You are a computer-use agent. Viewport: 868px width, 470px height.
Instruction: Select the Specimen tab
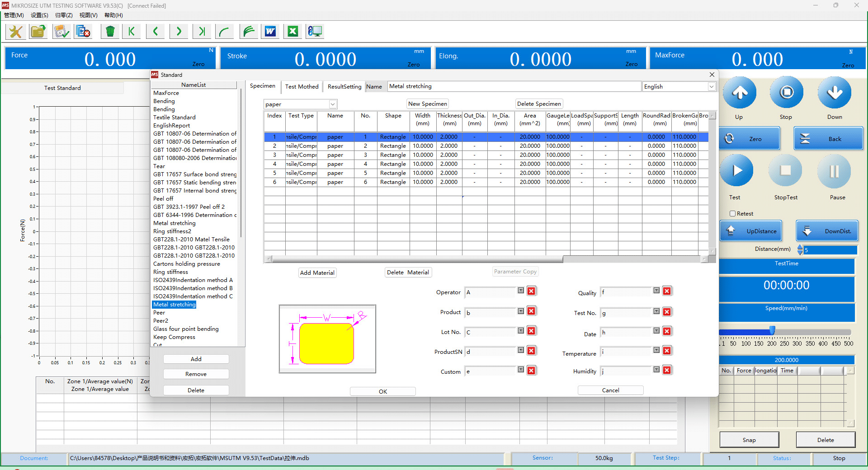click(263, 86)
